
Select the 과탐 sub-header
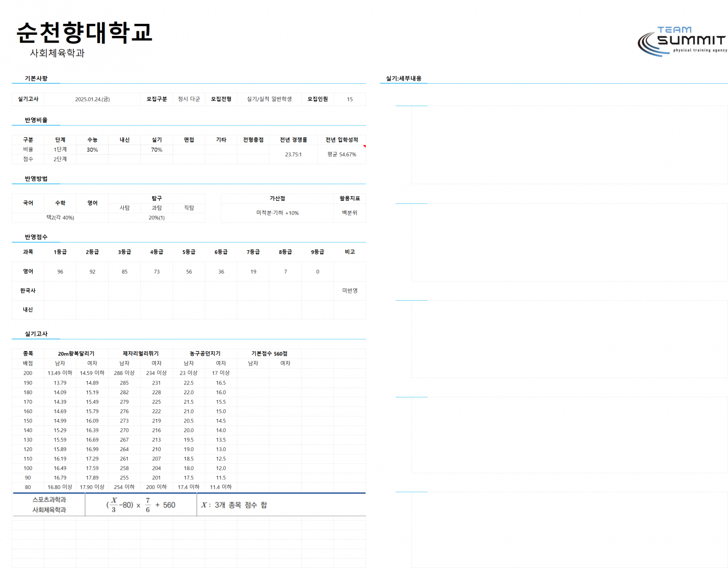(157, 208)
